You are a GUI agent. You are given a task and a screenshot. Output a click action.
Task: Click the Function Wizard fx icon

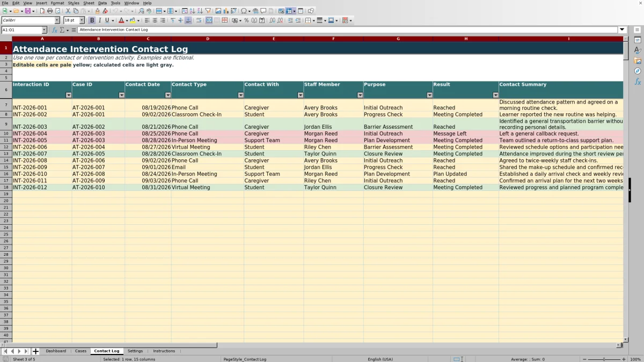(x=56, y=30)
